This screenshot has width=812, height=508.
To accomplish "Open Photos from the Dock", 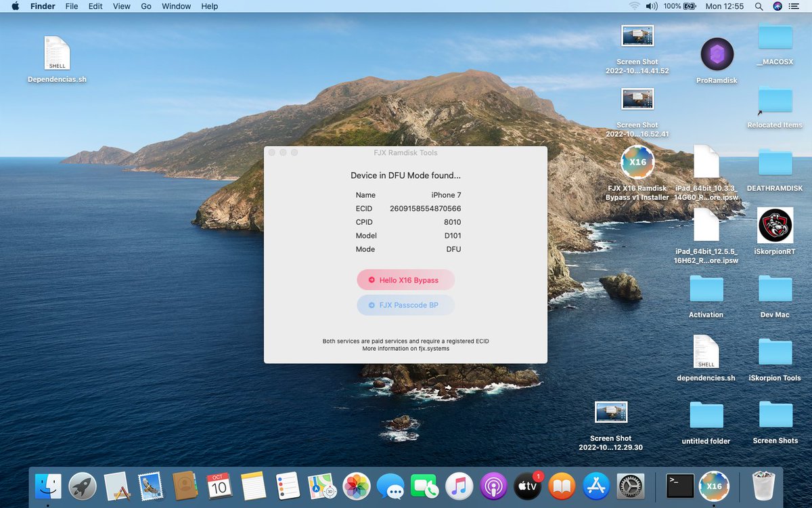I will (x=356, y=486).
